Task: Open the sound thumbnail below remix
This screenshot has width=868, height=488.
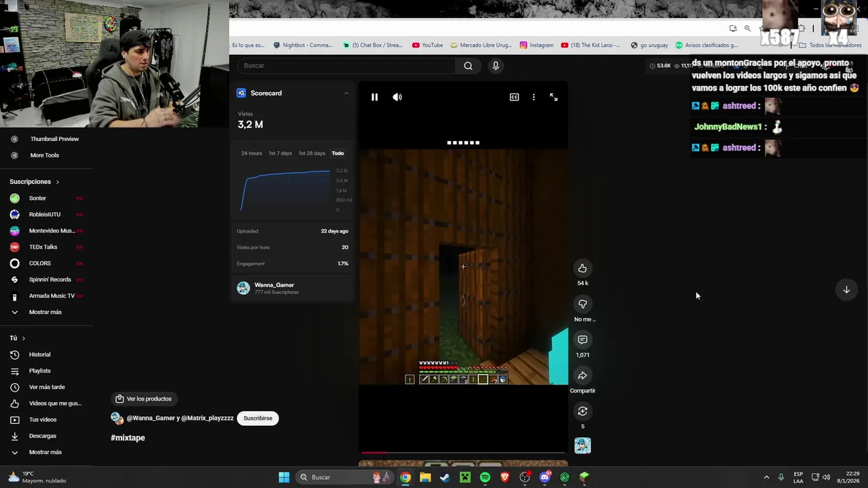Action: 583,445
